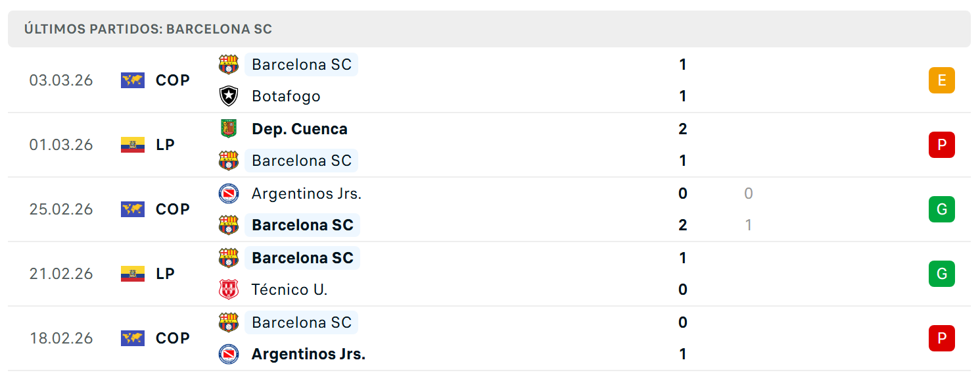Click the Ecuador flag icon on 01.03.26 row

click(133, 145)
